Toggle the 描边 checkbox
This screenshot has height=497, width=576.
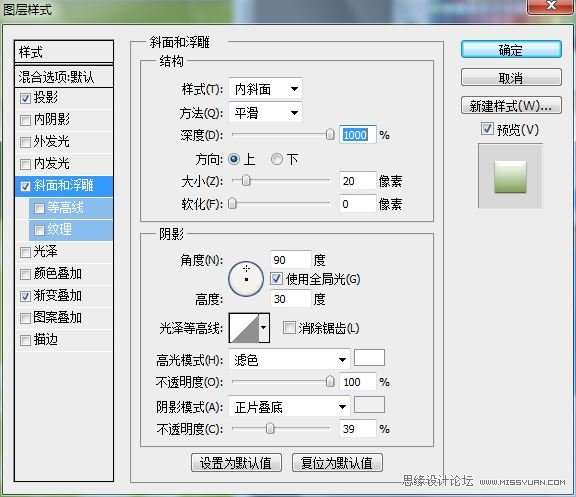coord(25,341)
